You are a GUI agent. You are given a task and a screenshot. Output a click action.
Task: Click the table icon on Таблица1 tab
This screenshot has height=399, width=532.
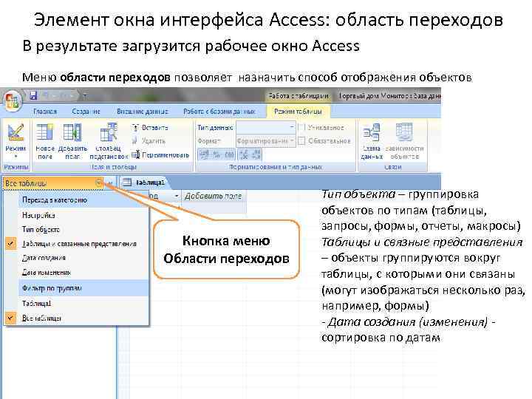tap(127, 183)
